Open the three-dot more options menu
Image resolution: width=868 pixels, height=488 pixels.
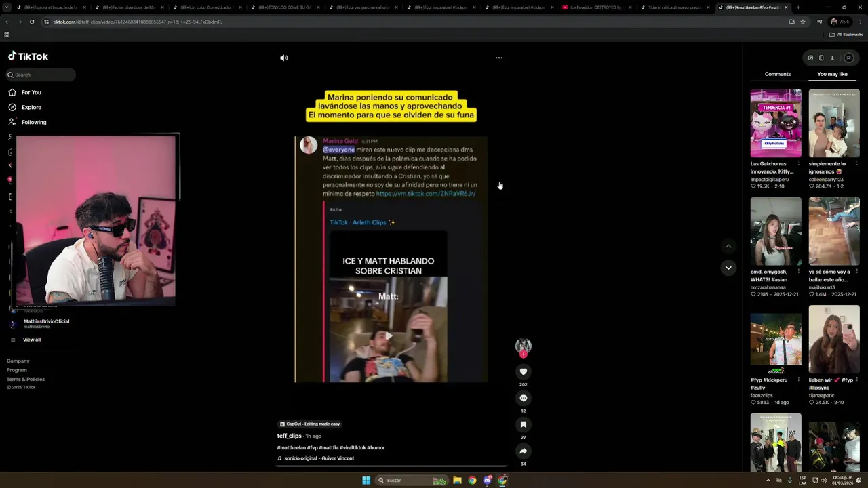click(499, 58)
